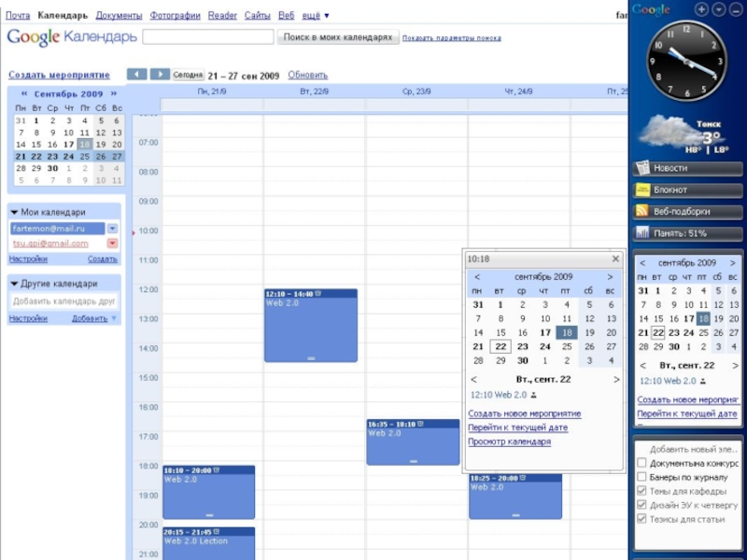This screenshot has height=560, width=747.
Task: Open dropdown for fartemon@mail.ru calendar
Action: coord(112,229)
